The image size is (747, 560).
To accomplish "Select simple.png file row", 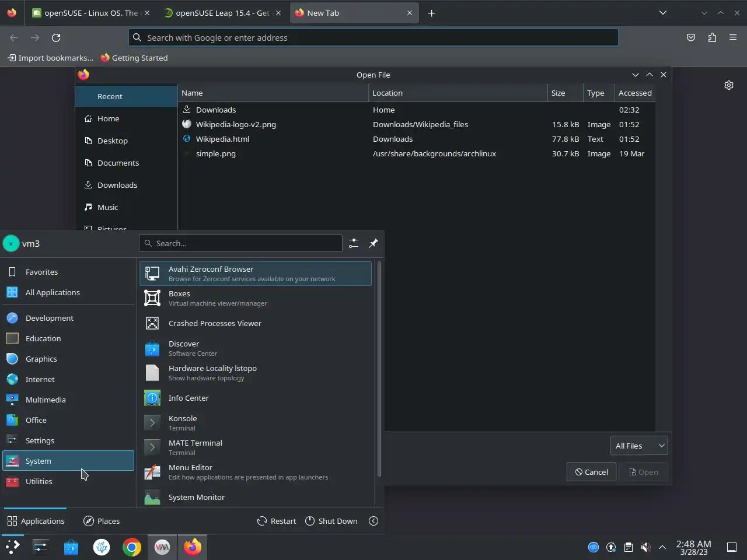I will click(x=417, y=153).
